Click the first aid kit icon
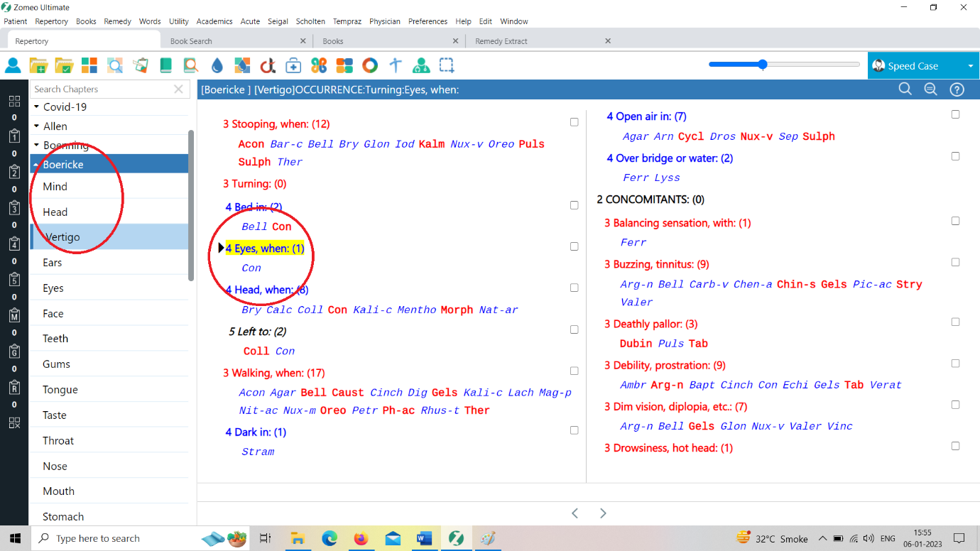 coord(293,66)
